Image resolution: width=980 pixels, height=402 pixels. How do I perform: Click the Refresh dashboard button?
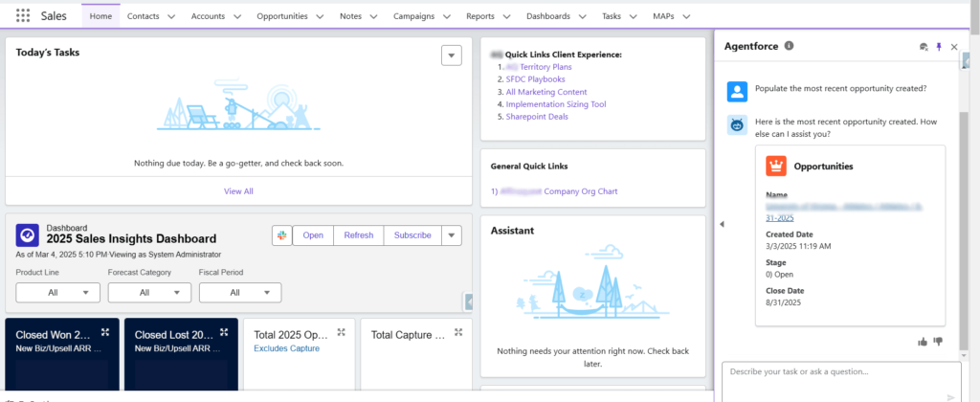pos(359,235)
